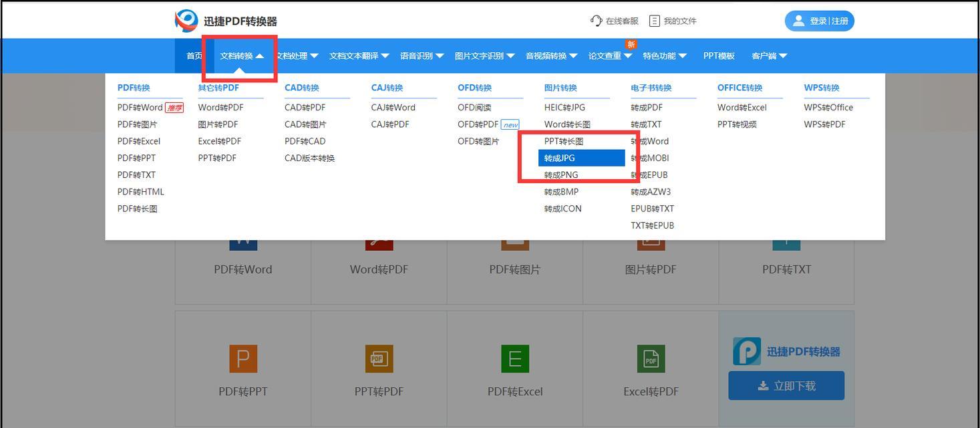Viewport: 980px width, 428px height.
Task: Click the Excel转PDF green icon
Action: pos(651,359)
